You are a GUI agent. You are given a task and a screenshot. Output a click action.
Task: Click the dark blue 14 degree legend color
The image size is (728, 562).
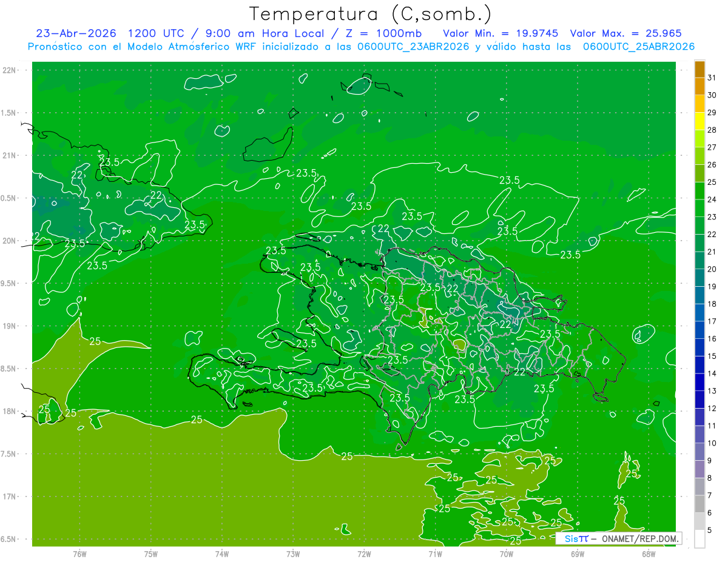tap(699, 382)
